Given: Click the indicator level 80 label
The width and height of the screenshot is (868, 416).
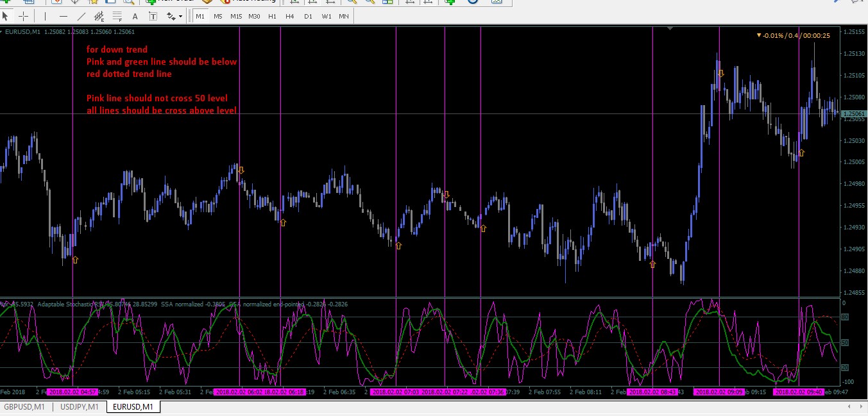Looking at the screenshot, I should pos(845,317).
